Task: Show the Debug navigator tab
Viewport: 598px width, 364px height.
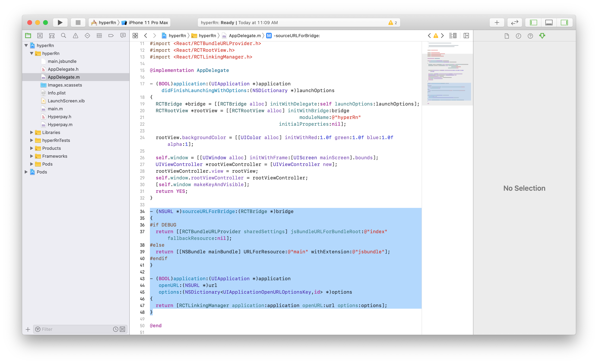Action: point(99,36)
